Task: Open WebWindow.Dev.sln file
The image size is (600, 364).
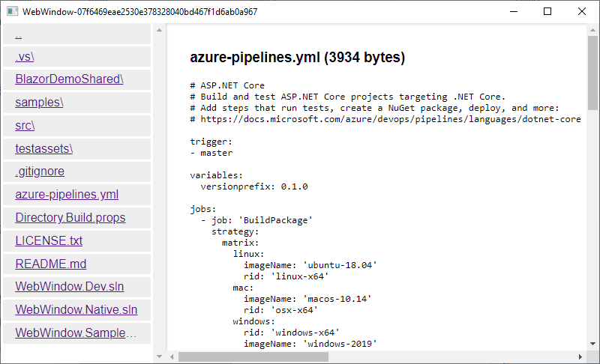Action: pyautogui.click(x=70, y=286)
